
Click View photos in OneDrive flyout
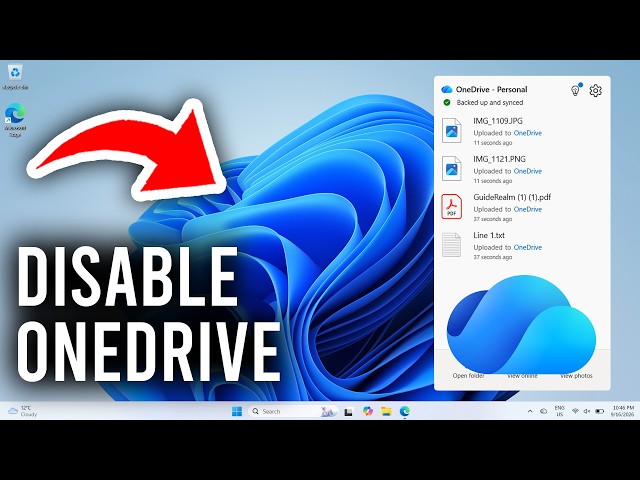pyautogui.click(x=576, y=376)
